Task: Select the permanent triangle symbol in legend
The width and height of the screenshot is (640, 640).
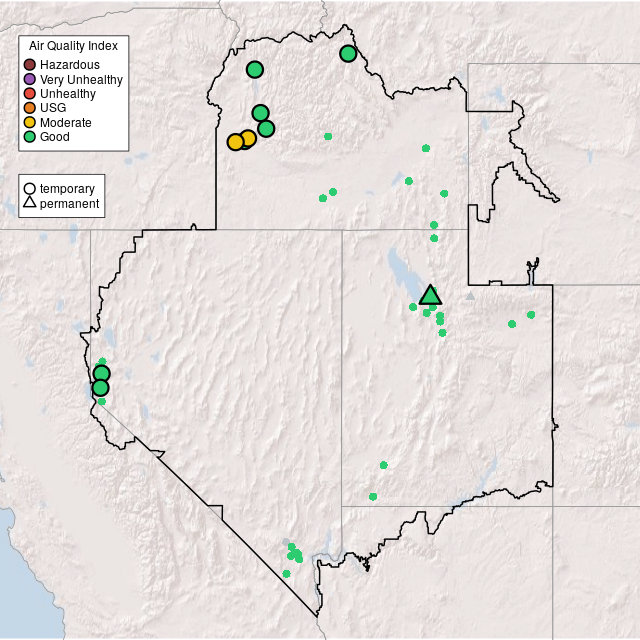Action: pyautogui.click(x=30, y=204)
